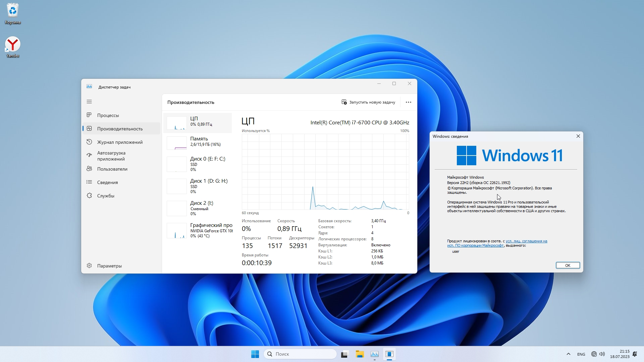Open the three-dots more options menu
The image size is (644, 362).
408,102
